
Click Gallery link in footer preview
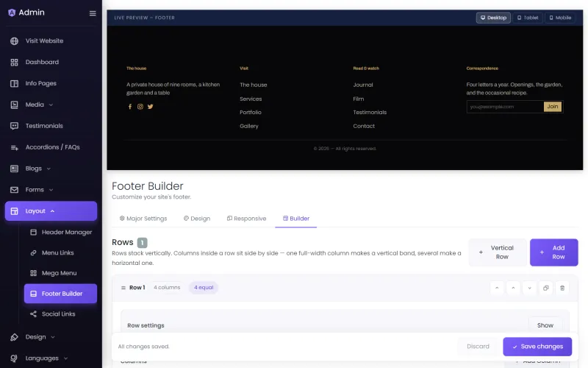point(249,126)
